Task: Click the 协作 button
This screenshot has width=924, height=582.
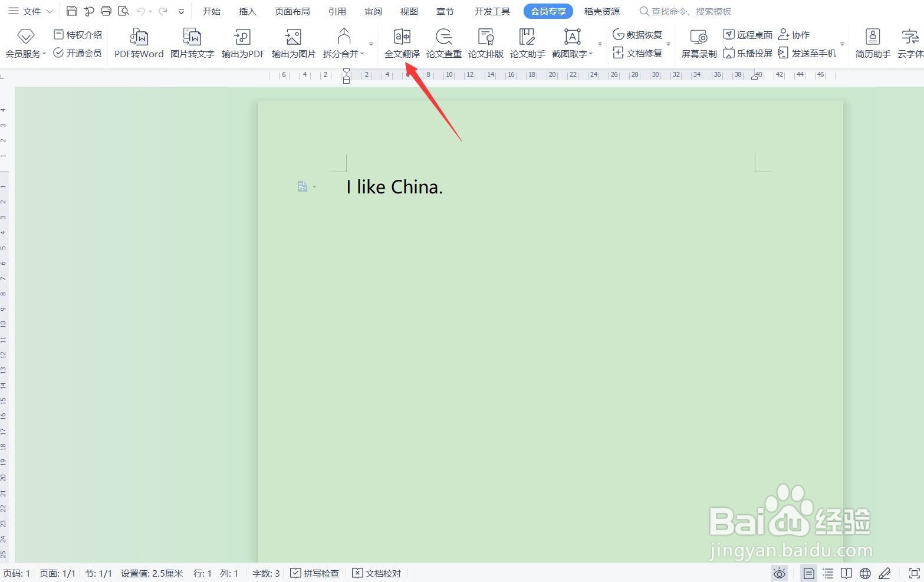Action: pos(794,35)
